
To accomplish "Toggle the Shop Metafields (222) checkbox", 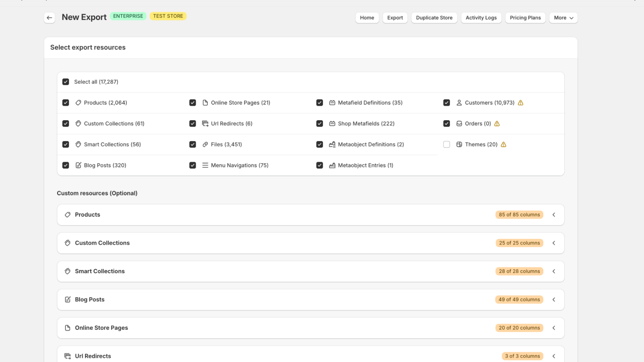I will (x=320, y=123).
